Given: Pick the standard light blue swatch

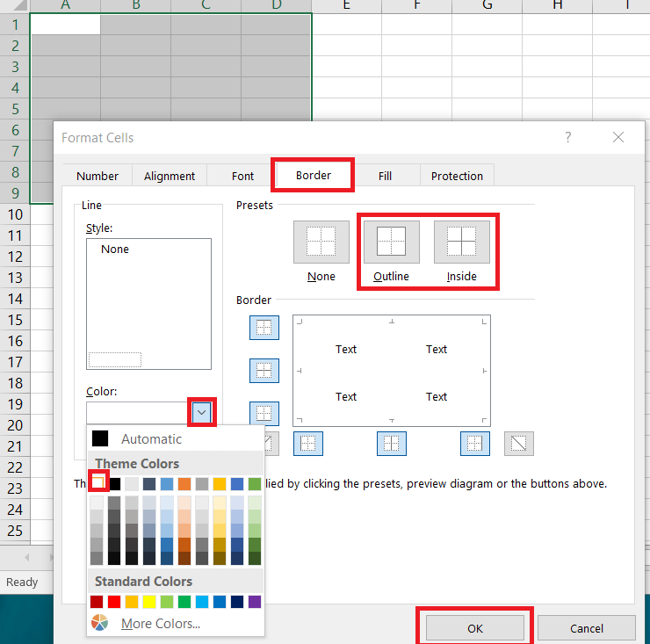Looking at the screenshot, I should pyautogui.click(x=202, y=601).
